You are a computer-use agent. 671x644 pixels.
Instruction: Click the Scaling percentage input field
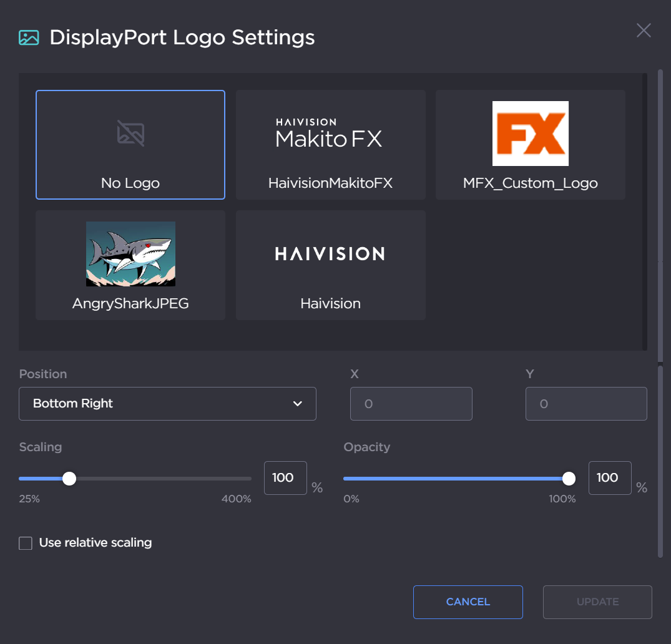pos(285,478)
